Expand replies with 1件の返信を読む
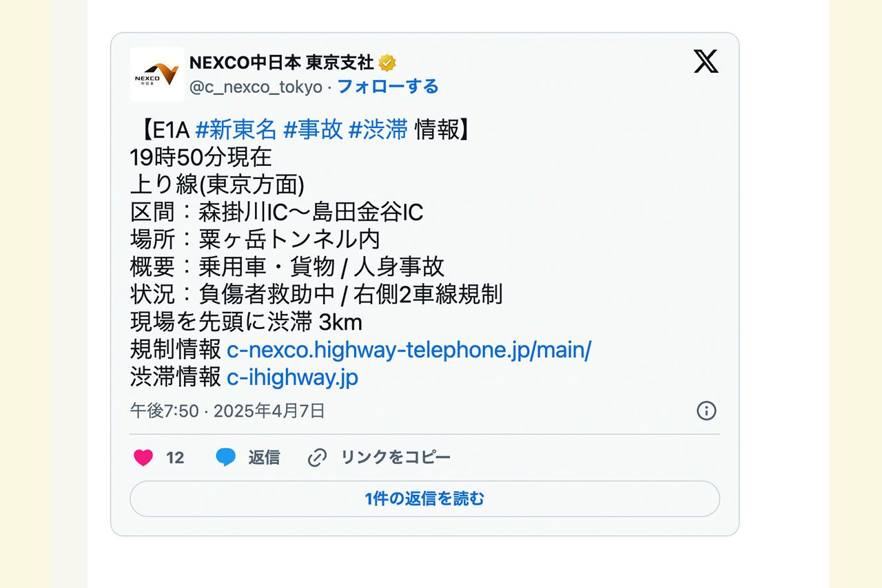Image resolution: width=882 pixels, height=588 pixels. [x=424, y=498]
